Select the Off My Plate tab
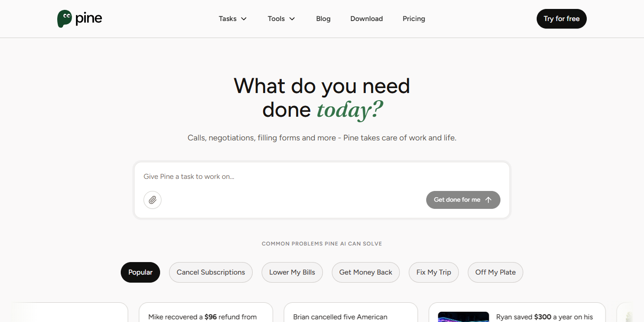 (496, 272)
